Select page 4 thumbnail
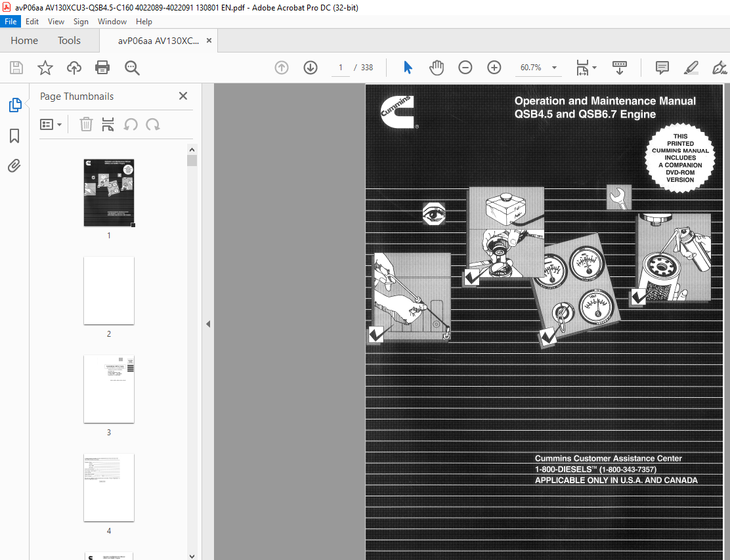The height and width of the screenshot is (560, 730). [109, 488]
